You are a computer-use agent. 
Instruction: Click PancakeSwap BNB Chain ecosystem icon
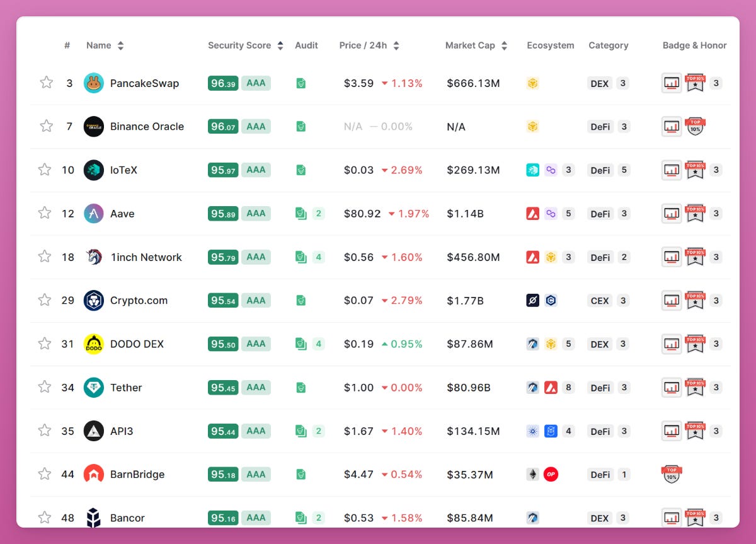point(533,83)
